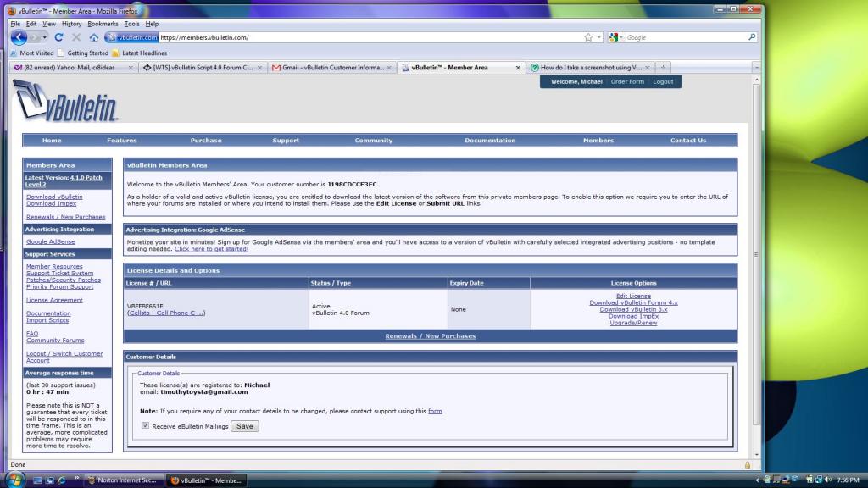The height and width of the screenshot is (488, 868).
Task: Open the search engine selector dropdown
Action: pos(616,37)
